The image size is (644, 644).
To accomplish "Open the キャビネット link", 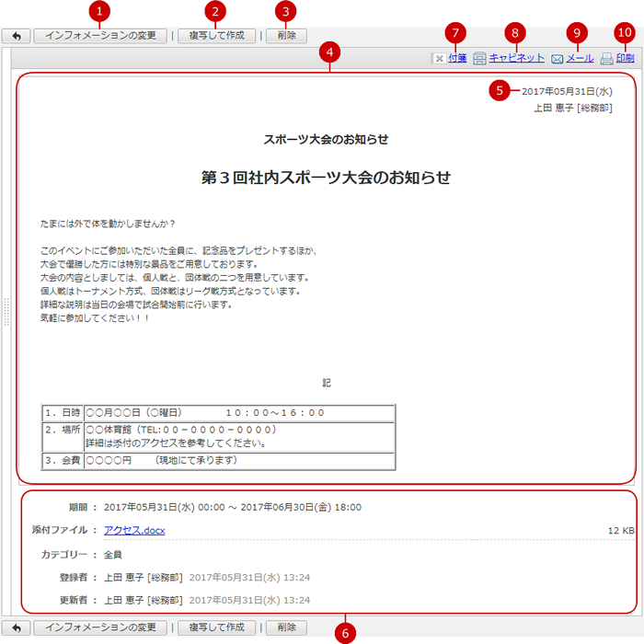I will 516,58.
